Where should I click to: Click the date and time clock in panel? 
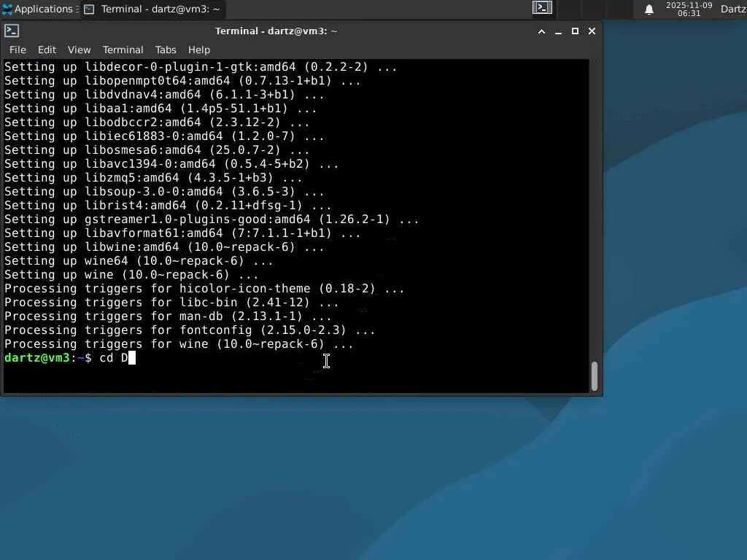coord(689,9)
